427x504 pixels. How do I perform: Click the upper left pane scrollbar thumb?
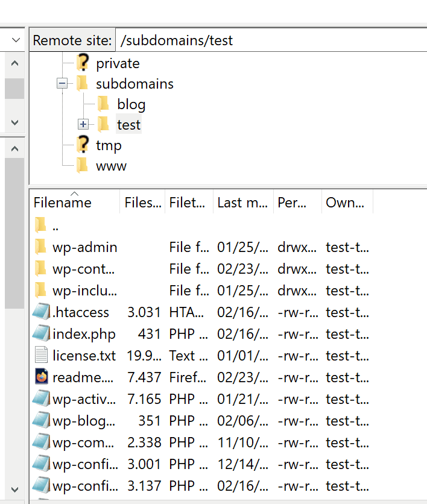tap(14, 89)
